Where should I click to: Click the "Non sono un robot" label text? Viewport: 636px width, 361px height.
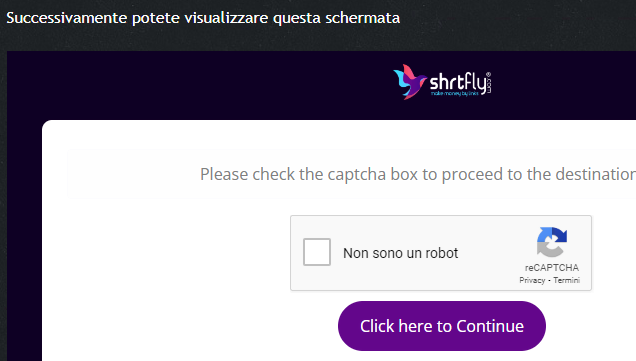point(400,253)
